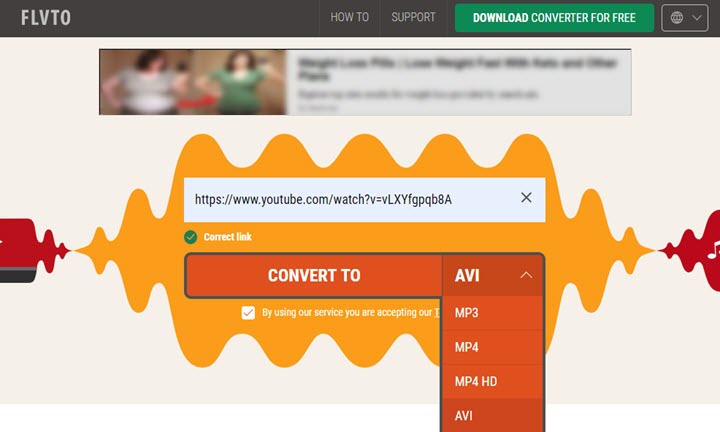The height and width of the screenshot is (432, 720).
Task: Uncheck the terms acceptance checkbox
Action: click(248, 313)
